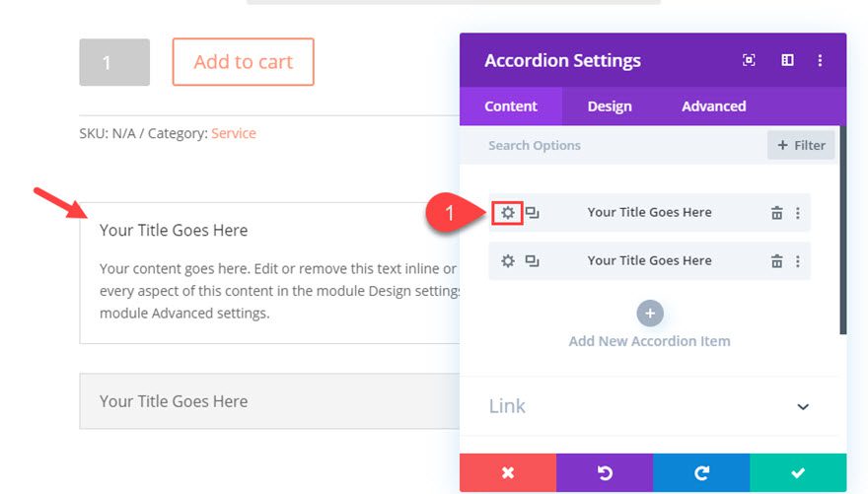The image size is (868, 494).
Task: Redo the last change
Action: coord(701,473)
